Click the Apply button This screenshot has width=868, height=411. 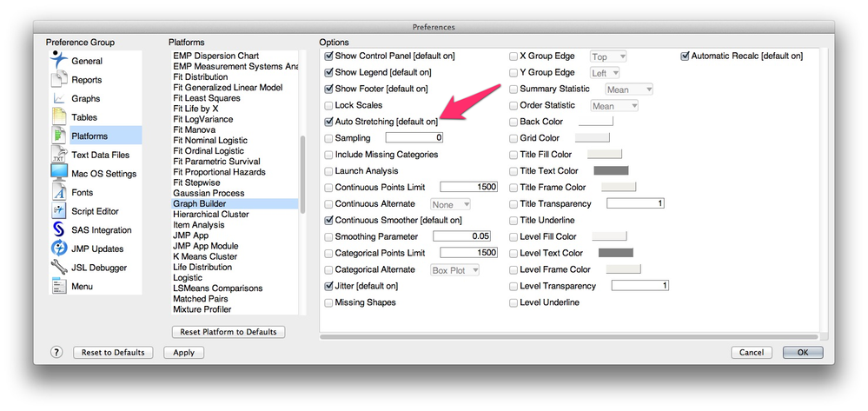pyautogui.click(x=184, y=352)
